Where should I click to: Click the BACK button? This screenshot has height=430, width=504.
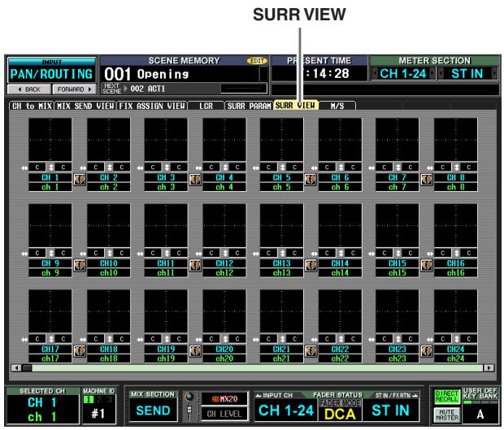click(x=29, y=89)
